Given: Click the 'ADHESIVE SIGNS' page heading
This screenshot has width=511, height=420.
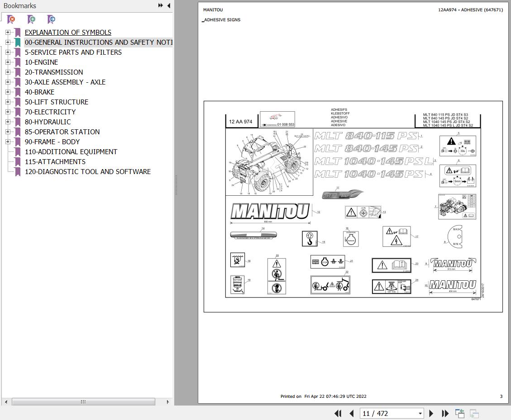Looking at the screenshot, I should (x=222, y=20).
